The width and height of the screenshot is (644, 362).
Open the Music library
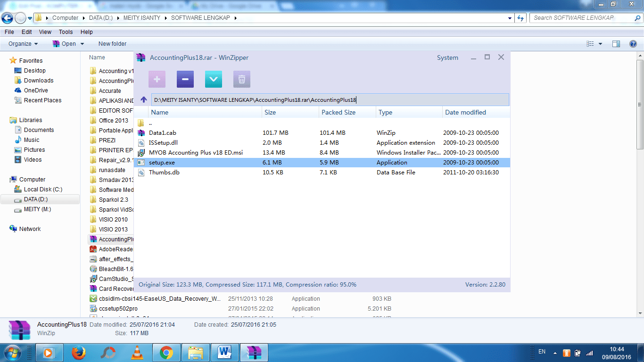coord(32,140)
